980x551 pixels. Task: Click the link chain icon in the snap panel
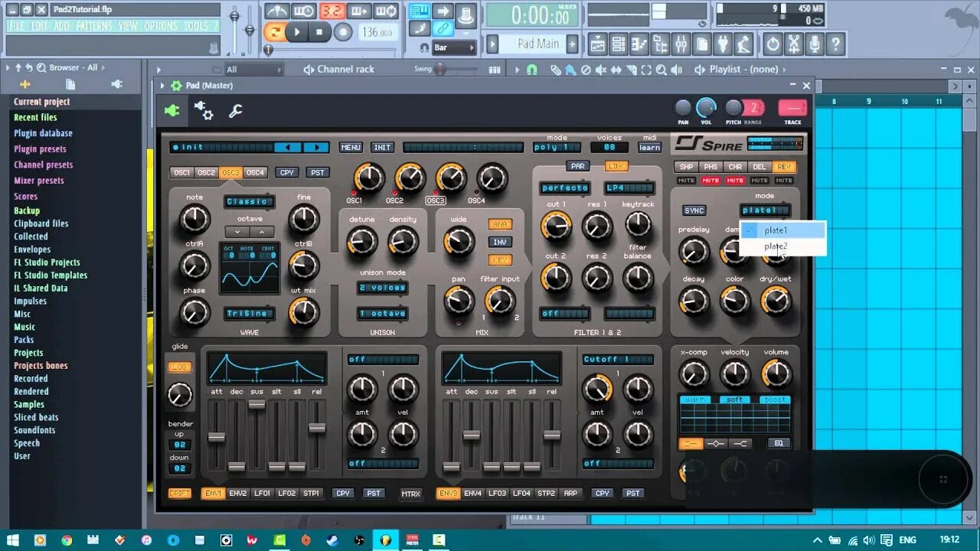pos(443,29)
